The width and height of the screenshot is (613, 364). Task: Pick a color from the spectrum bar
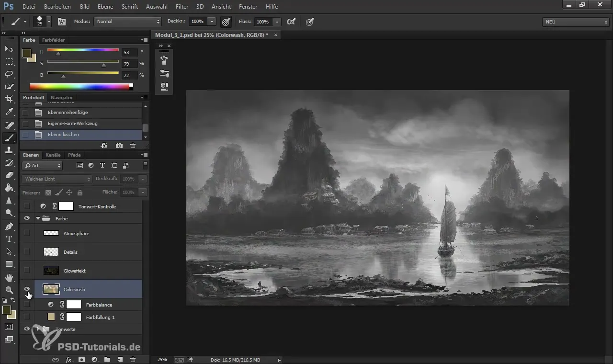point(79,87)
